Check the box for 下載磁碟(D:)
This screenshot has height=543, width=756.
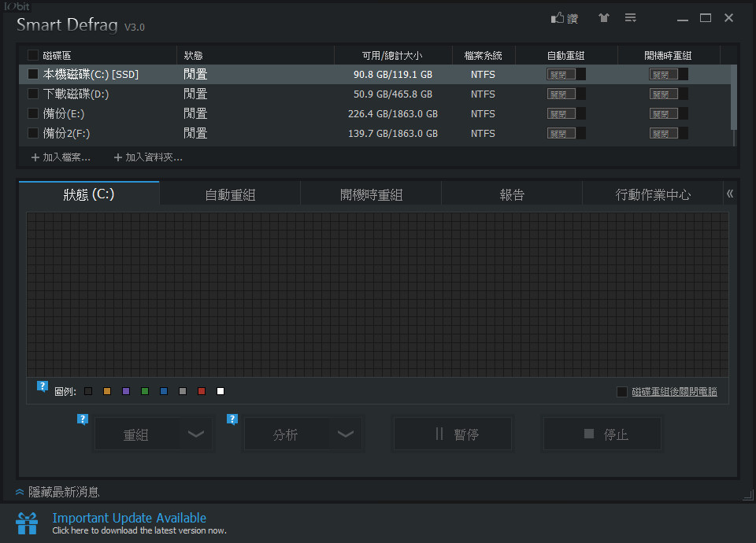(x=33, y=94)
